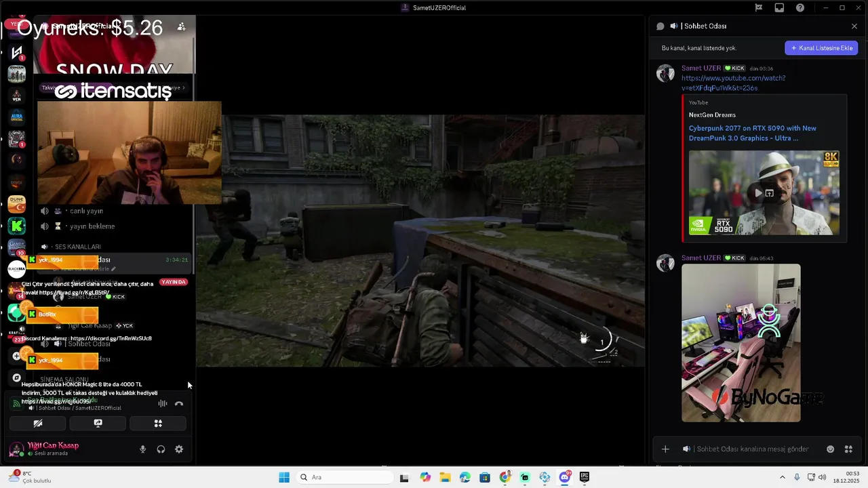Image resolution: width=868 pixels, height=488 pixels.
Task: Open Discord user settings gear
Action: (x=179, y=449)
